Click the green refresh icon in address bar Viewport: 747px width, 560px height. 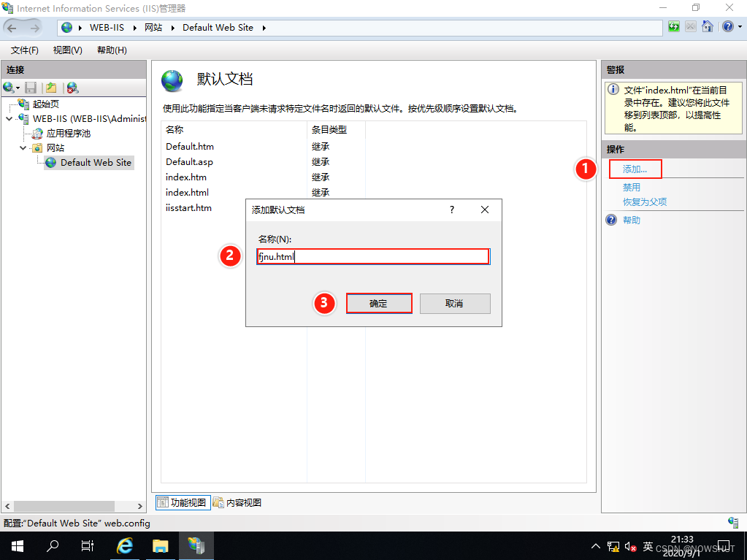pos(673,26)
